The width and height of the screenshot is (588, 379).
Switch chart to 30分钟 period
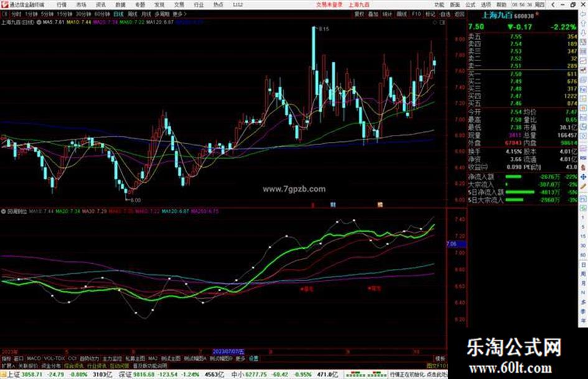point(83,14)
